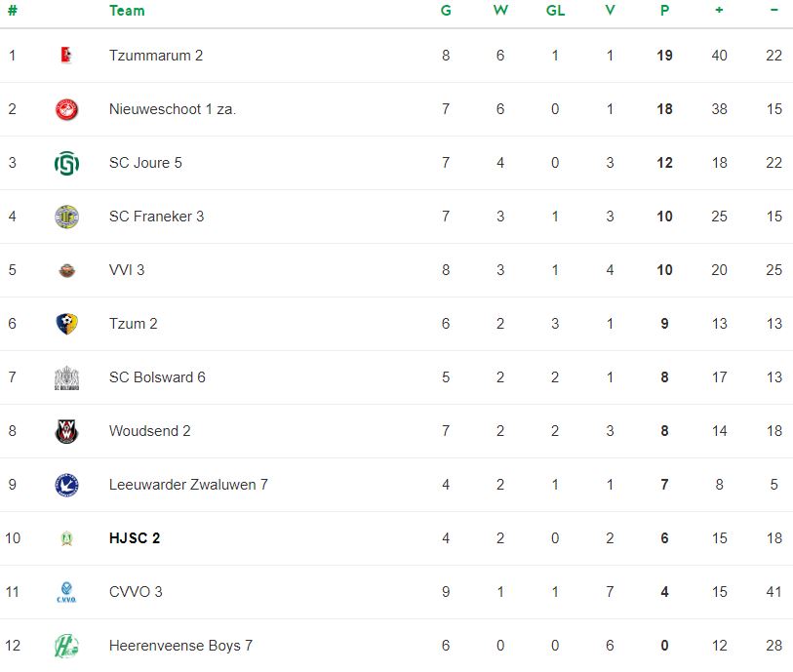Select the Leeuwarder Zwaluwen 7 team name

188,485
